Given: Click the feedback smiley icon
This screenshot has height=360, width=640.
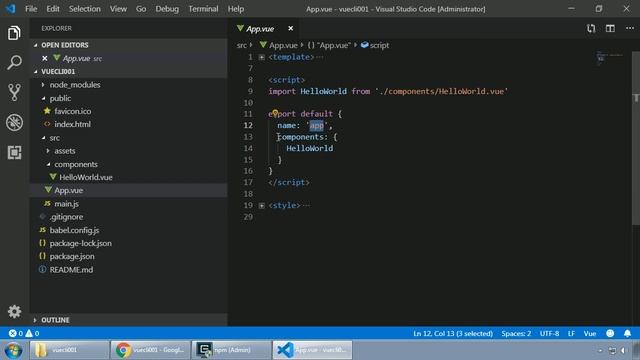Looking at the screenshot, I should pos(610,333).
